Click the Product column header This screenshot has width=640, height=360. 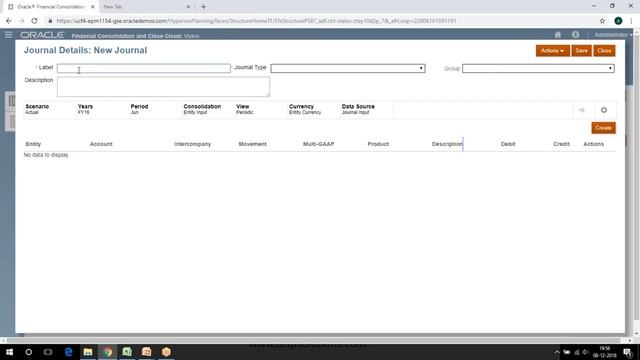(x=378, y=144)
